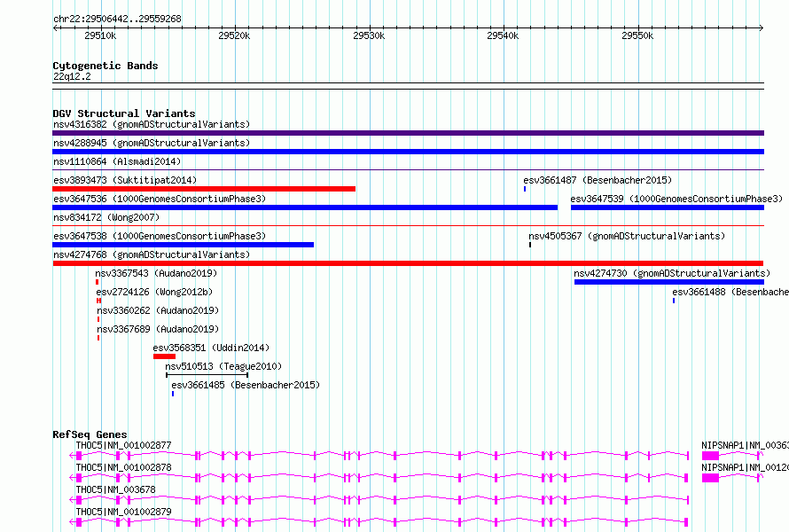Click the 29520k ruler tick label

coord(234,35)
